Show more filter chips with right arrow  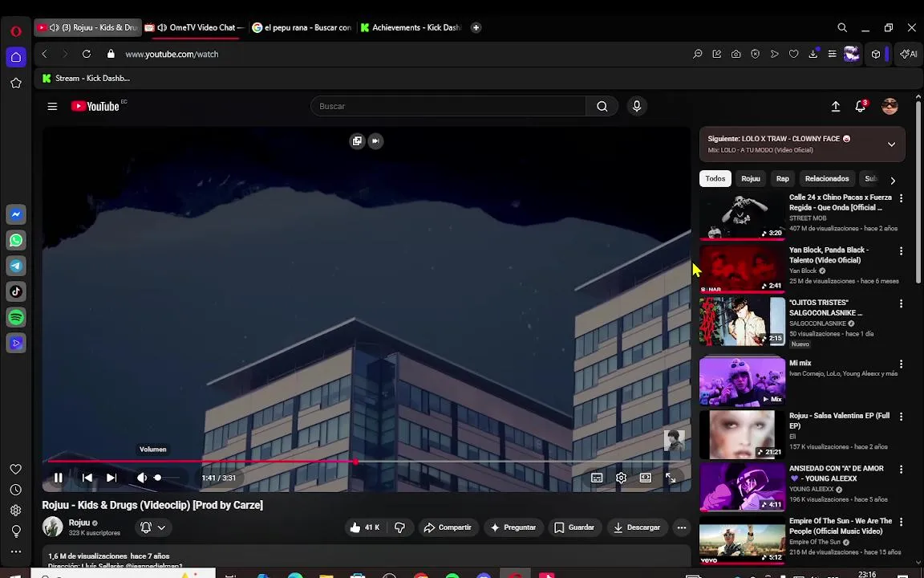(893, 180)
